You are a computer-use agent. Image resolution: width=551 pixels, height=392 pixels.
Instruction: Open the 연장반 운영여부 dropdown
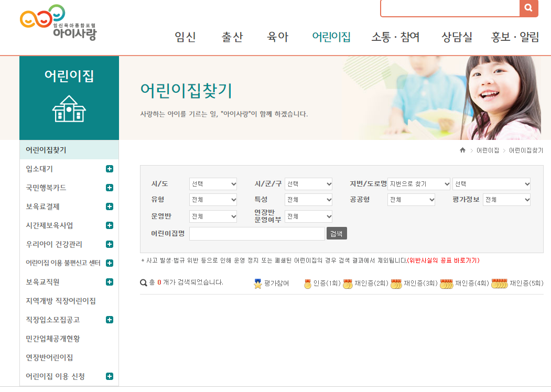(308, 216)
